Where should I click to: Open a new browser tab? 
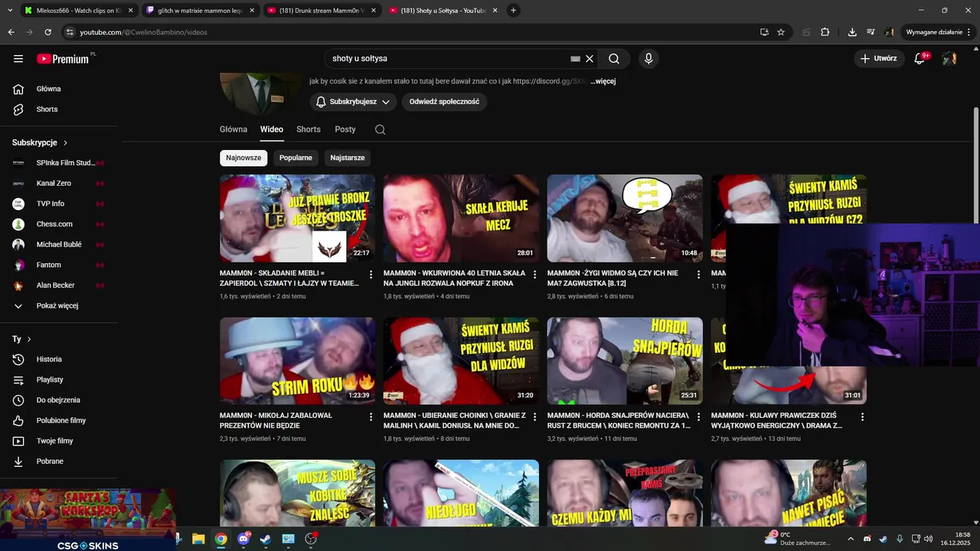(513, 11)
